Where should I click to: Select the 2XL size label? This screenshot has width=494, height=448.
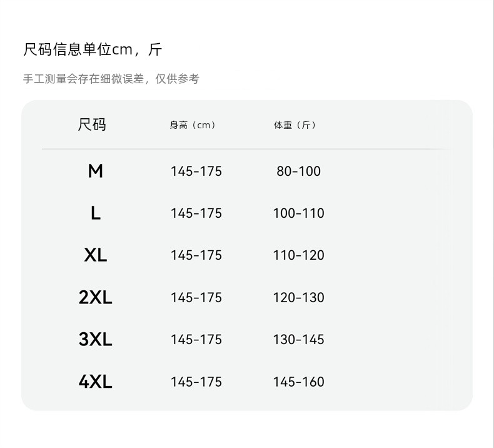coord(95,298)
